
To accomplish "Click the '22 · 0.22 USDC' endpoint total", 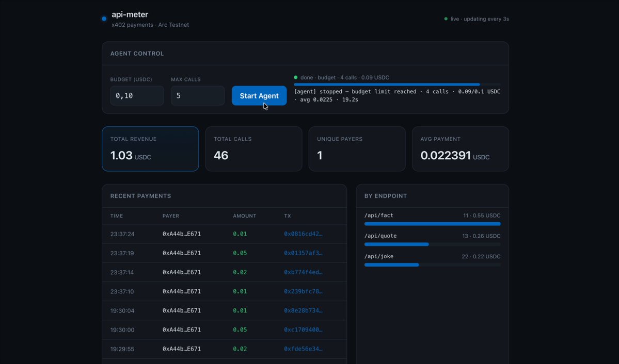I will pos(481,256).
